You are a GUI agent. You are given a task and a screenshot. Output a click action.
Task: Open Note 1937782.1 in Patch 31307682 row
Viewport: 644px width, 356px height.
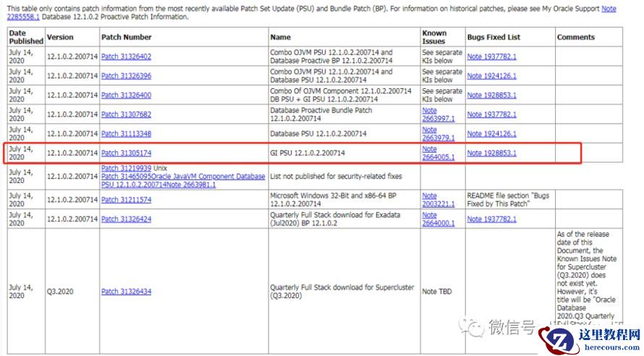pos(491,114)
